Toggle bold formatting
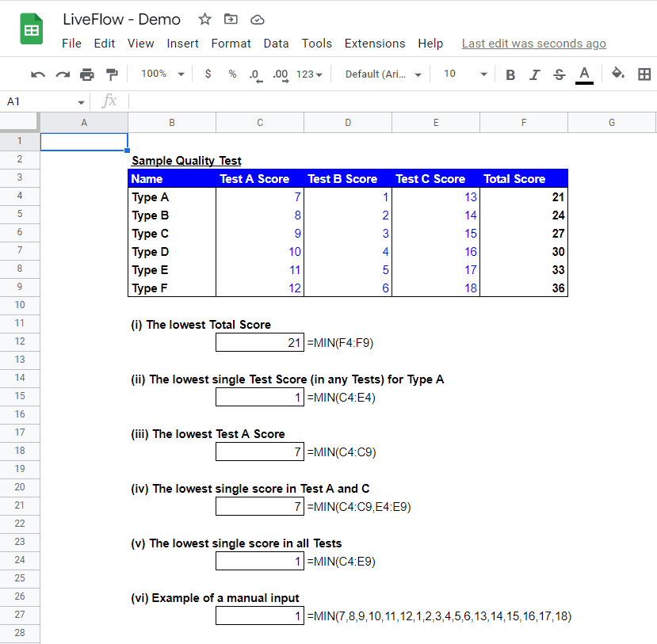Screen dimensions: 657x644 click(x=510, y=73)
